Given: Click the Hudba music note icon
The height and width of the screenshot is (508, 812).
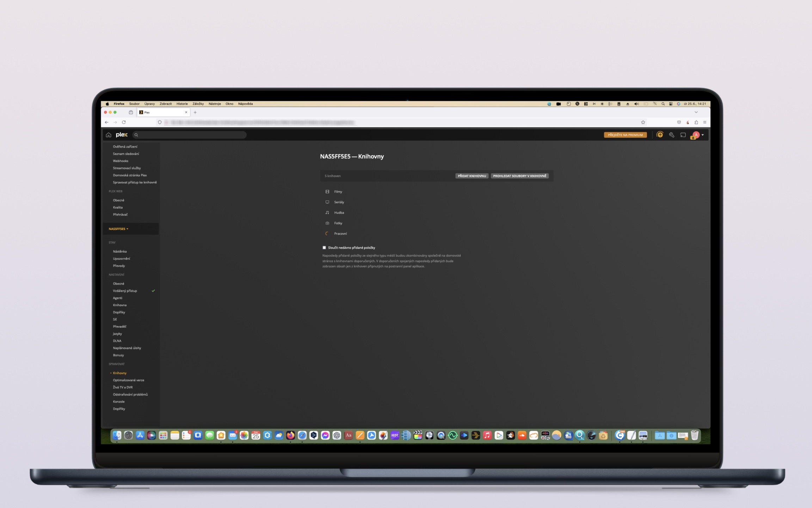Looking at the screenshot, I should (x=327, y=213).
